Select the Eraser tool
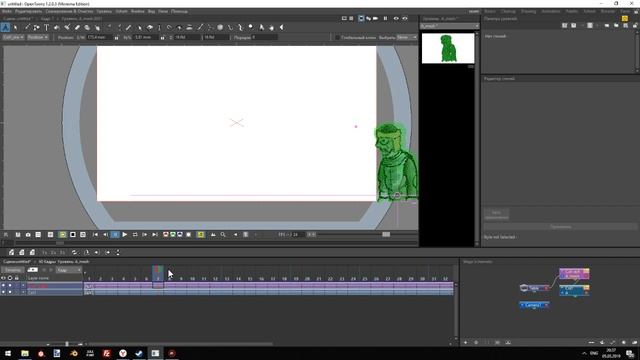The height and width of the screenshot is (360, 640). tap(77, 27)
